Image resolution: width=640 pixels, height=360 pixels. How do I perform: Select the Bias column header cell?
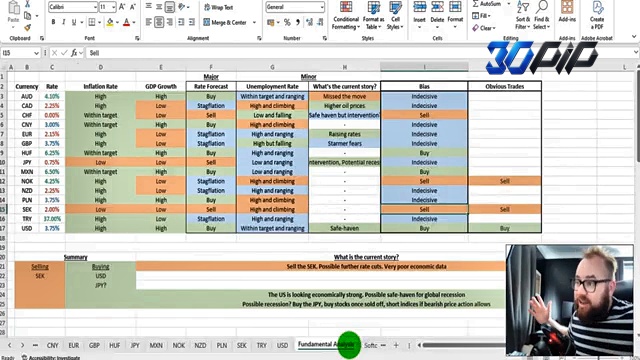(x=424, y=86)
